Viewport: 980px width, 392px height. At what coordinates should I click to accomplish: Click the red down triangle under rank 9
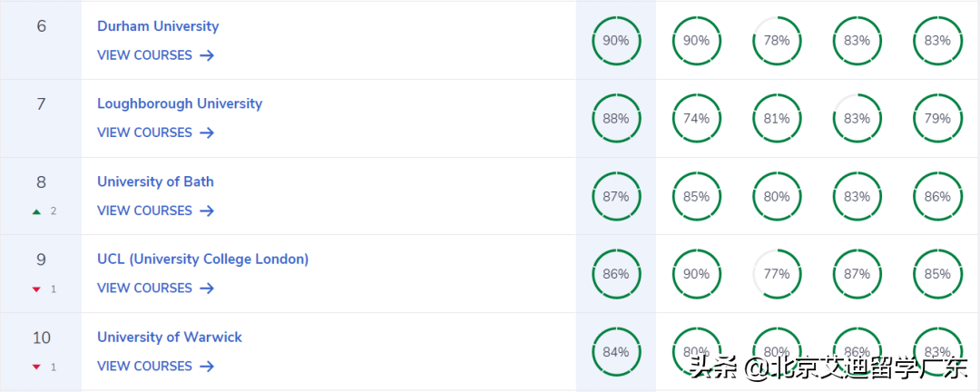pyautogui.click(x=36, y=289)
